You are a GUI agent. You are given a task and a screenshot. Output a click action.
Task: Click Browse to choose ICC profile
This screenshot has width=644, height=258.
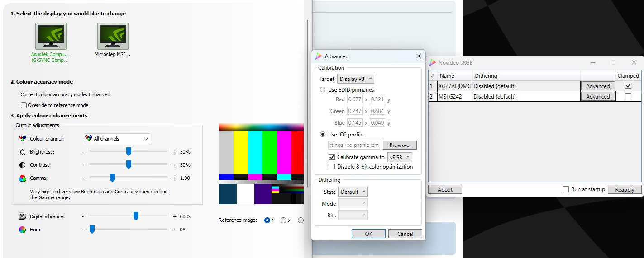[400, 145]
